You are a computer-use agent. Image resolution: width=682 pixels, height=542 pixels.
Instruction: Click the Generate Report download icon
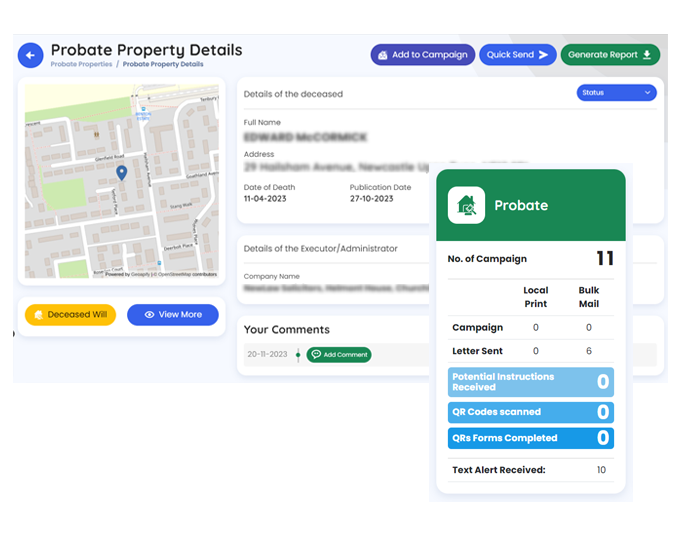[x=647, y=55]
